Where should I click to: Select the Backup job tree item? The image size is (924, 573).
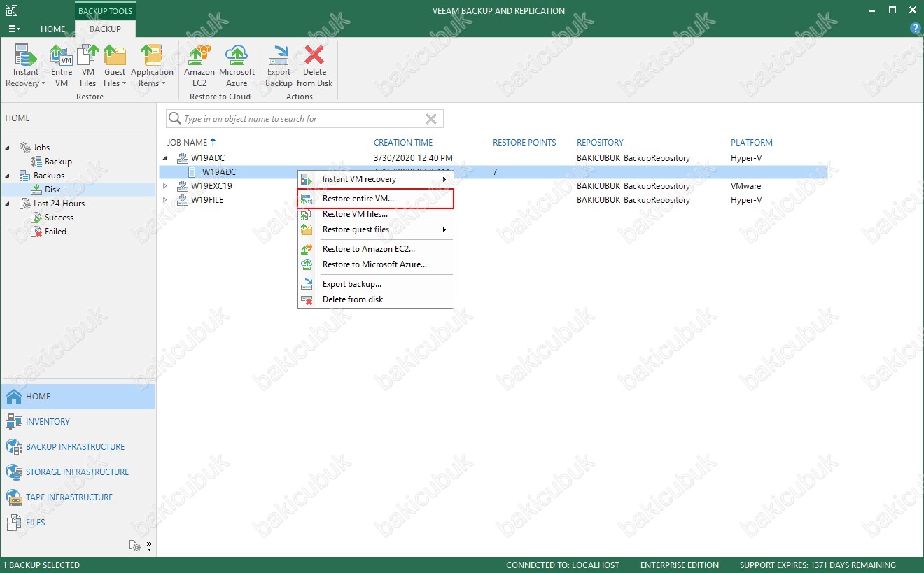coord(58,162)
